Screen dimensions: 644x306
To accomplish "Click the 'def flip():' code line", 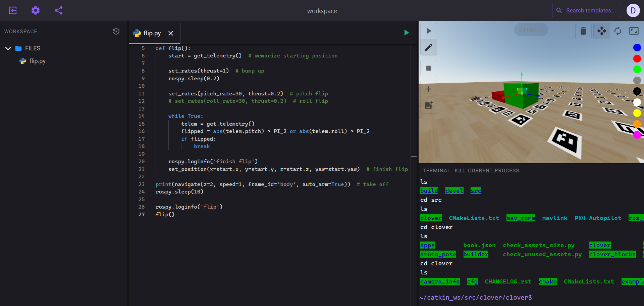I will (x=173, y=48).
